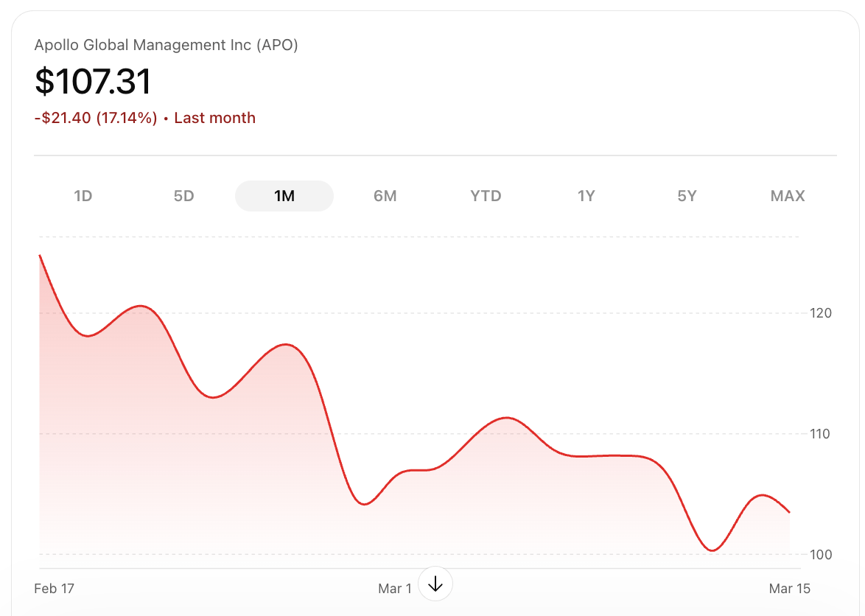
Task: Click the chart line's lowest dip near 100
Action: pos(712,550)
